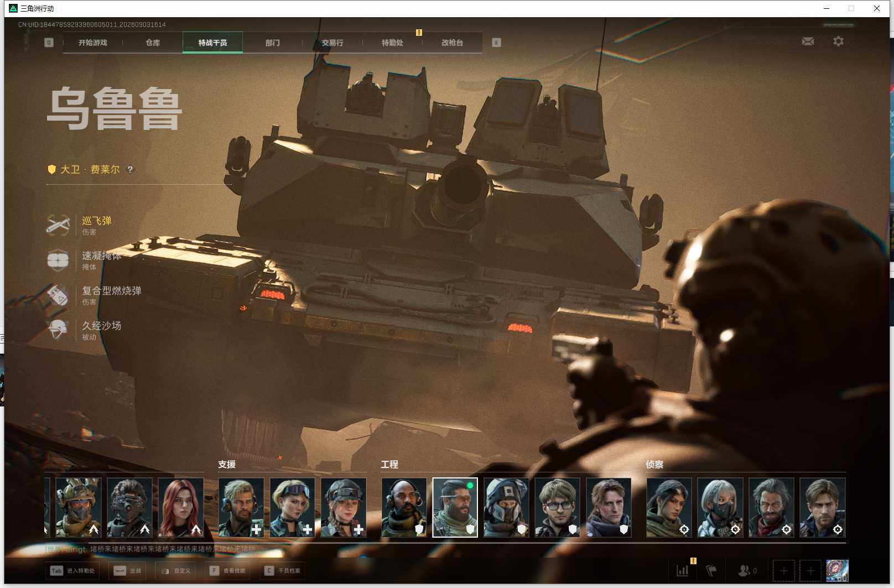Open the 改枪台 tab
This screenshot has width=894, height=588.
coord(452,43)
